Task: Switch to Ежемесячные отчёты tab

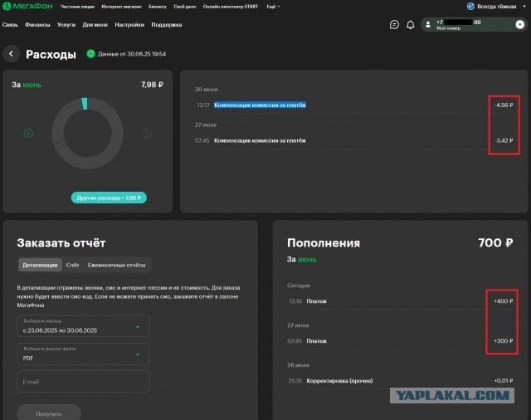Action: click(116, 265)
